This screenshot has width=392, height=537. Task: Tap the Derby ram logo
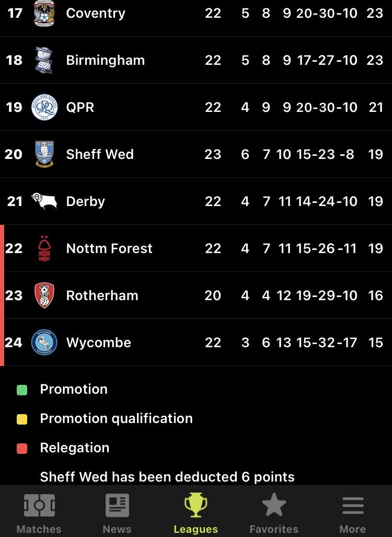44,201
